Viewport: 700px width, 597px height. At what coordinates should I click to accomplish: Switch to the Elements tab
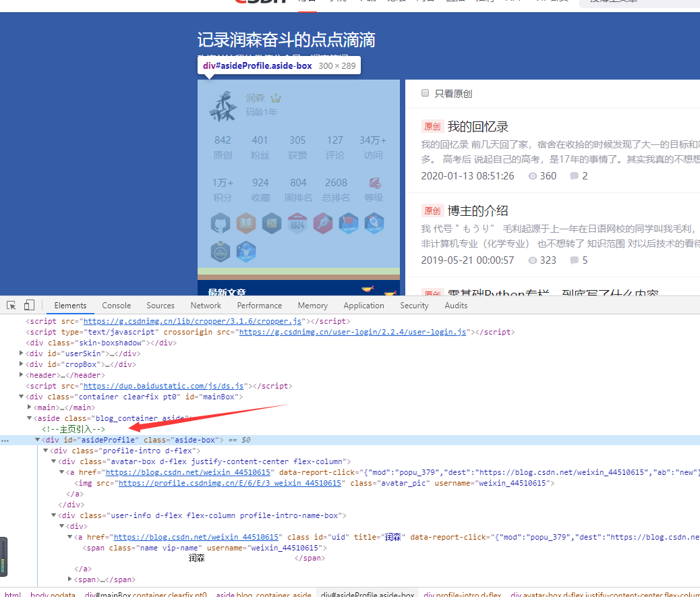70,306
